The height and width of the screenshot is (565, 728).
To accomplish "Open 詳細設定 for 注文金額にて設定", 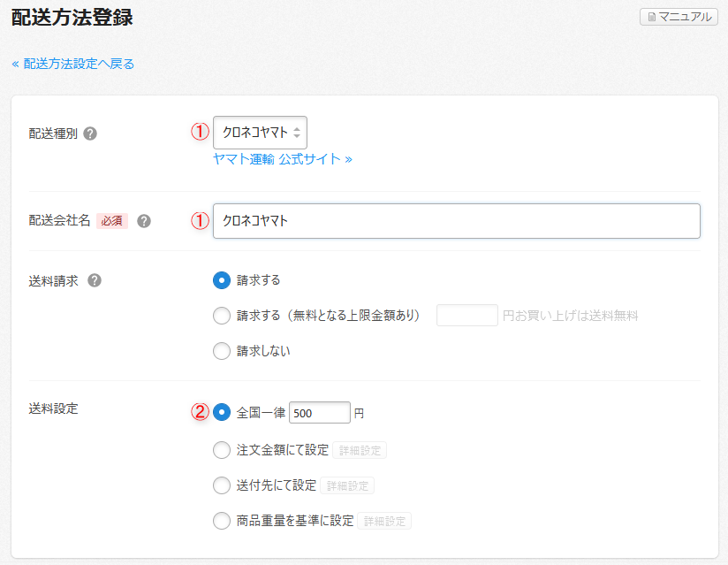I will tap(360, 450).
